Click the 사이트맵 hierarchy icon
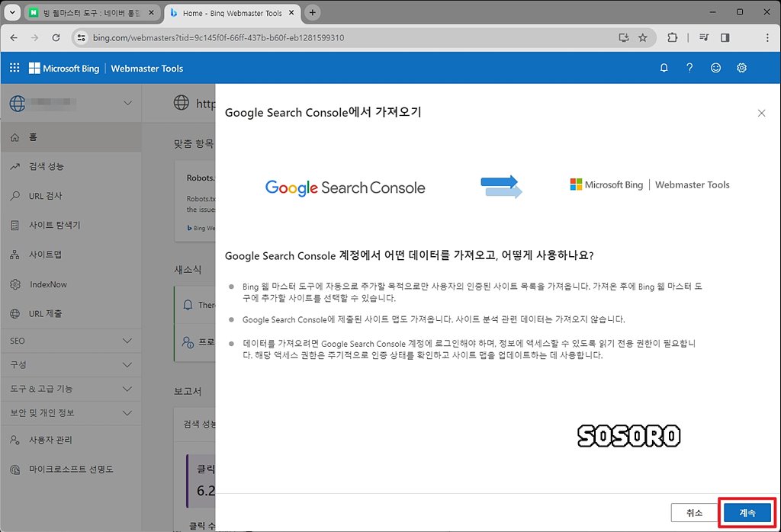This screenshot has height=532, width=781. coord(15,255)
